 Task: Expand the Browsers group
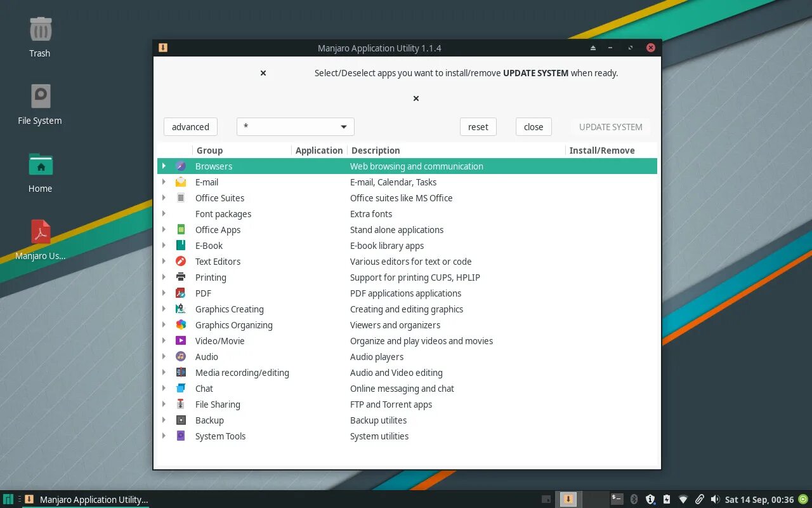coord(164,166)
